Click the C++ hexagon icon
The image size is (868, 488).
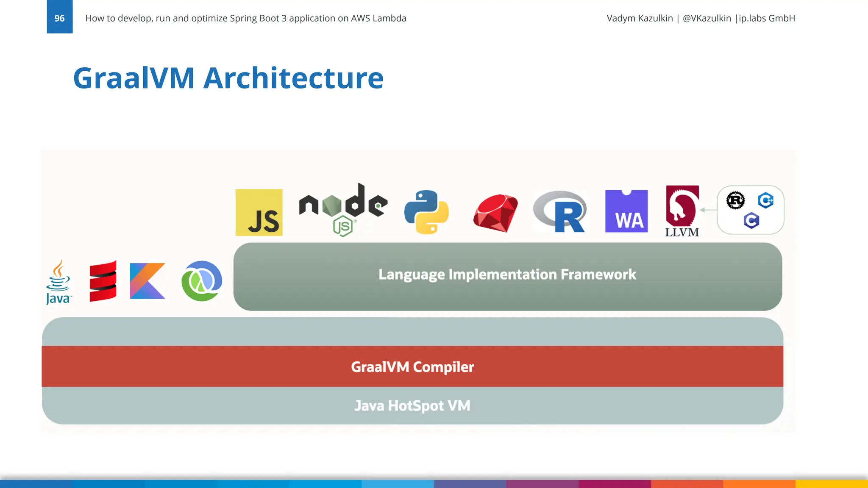[x=765, y=200]
